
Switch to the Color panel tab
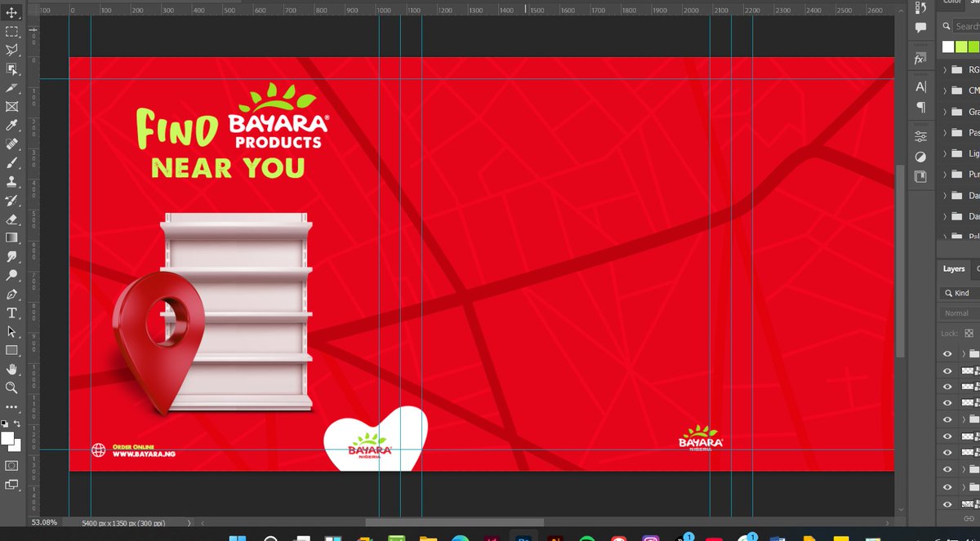pos(952,2)
